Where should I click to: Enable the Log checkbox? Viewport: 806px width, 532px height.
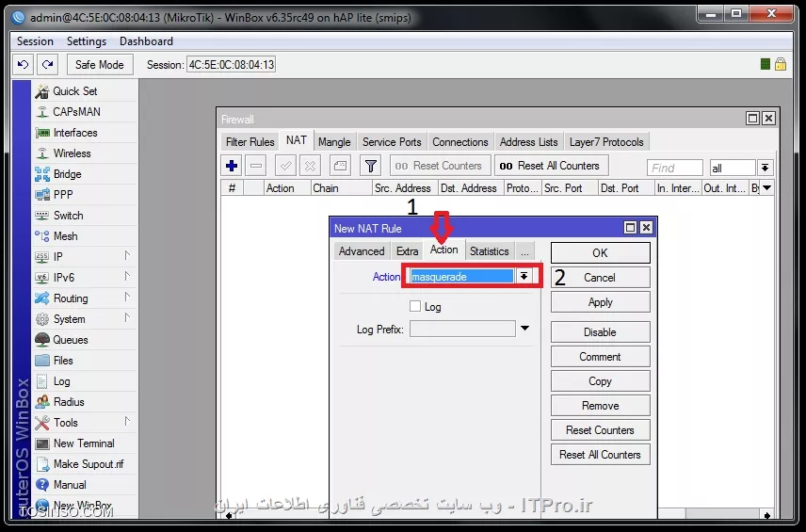pyautogui.click(x=415, y=306)
